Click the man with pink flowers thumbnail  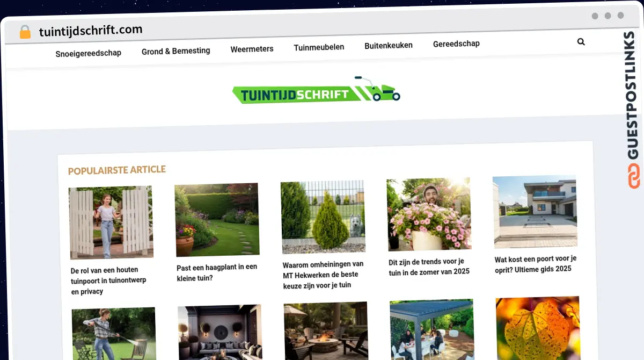(x=429, y=214)
